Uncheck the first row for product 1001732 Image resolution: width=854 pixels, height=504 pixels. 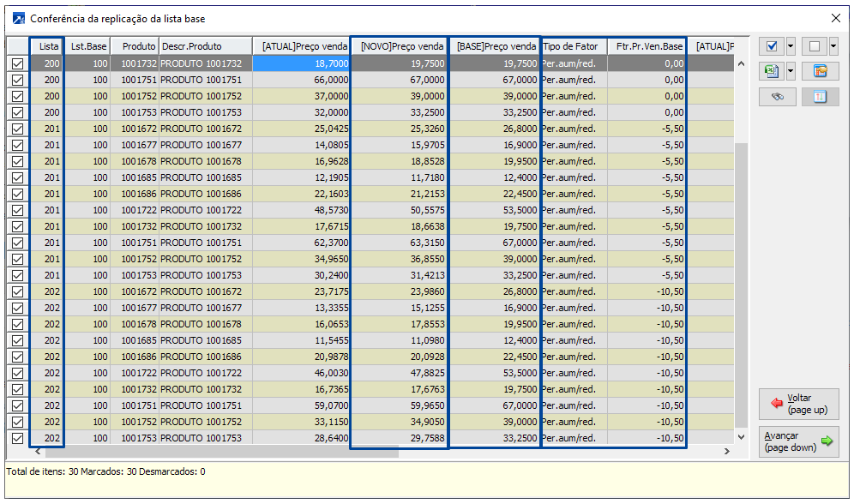tap(17, 63)
